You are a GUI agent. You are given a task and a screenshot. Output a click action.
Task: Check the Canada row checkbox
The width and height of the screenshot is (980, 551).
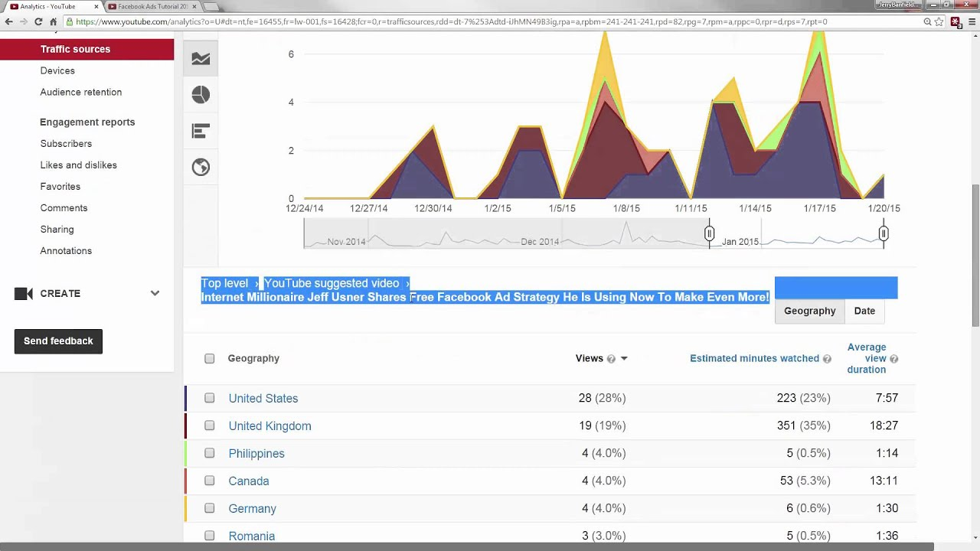pos(210,481)
